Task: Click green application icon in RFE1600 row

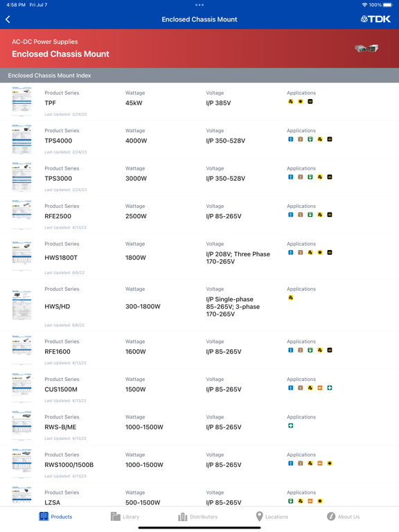Action: pyautogui.click(x=310, y=350)
